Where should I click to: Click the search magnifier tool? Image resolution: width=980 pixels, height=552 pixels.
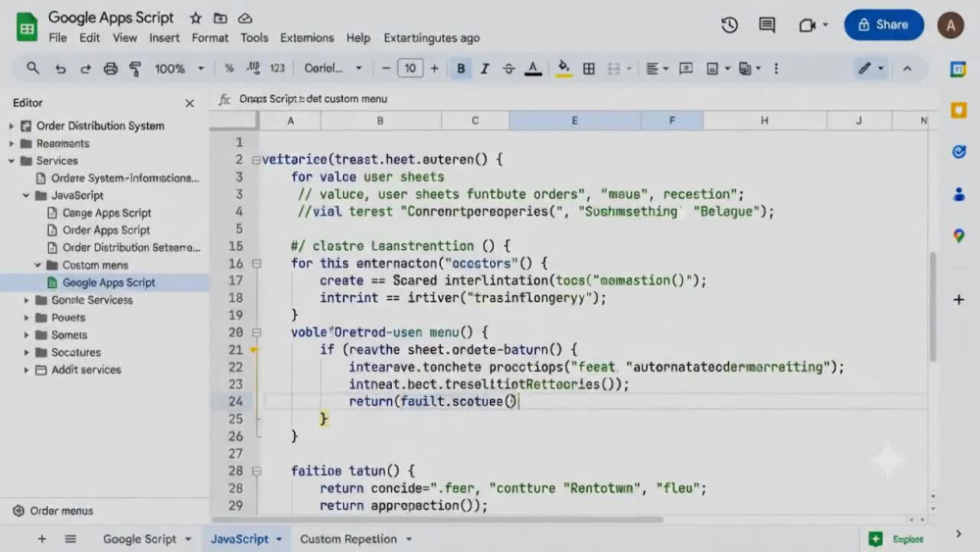point(32,68)
